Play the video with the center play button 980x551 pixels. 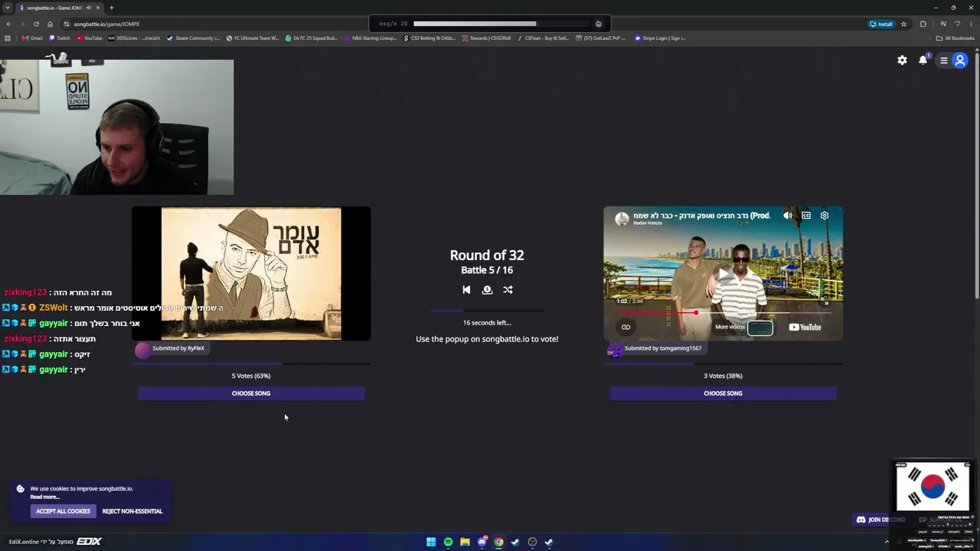pos(723,273)
